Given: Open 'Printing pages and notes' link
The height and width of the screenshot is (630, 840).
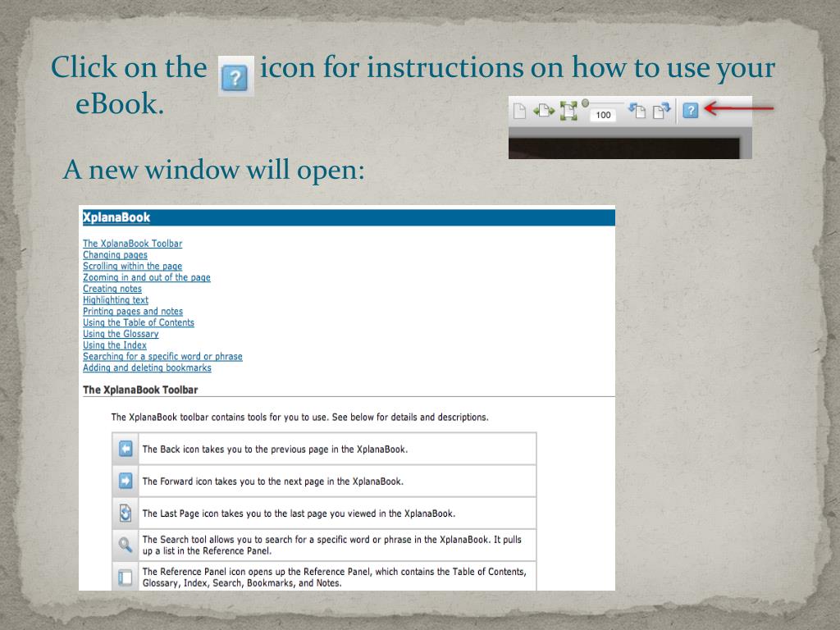Looking at the screenshot, I should 133,311.
